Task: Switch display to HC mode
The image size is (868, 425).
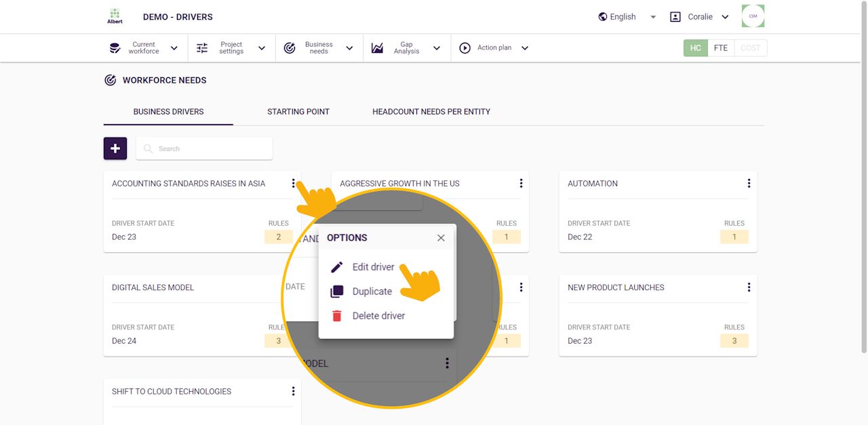Action: [696, 48]
